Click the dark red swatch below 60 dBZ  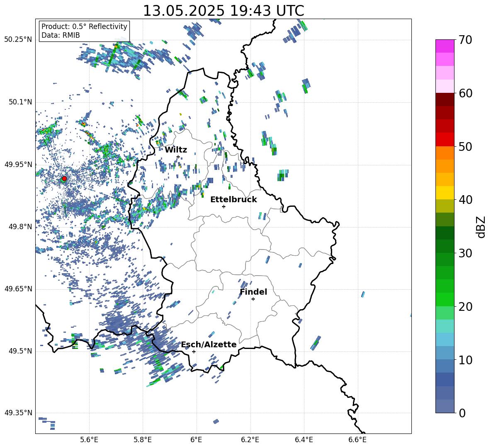445,99
